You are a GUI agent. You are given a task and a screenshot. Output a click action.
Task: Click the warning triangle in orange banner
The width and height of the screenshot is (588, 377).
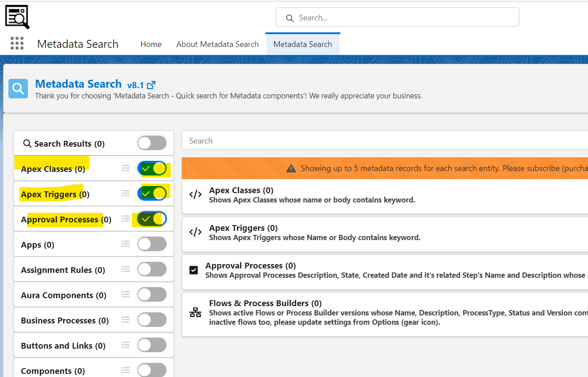click(291, 168)
